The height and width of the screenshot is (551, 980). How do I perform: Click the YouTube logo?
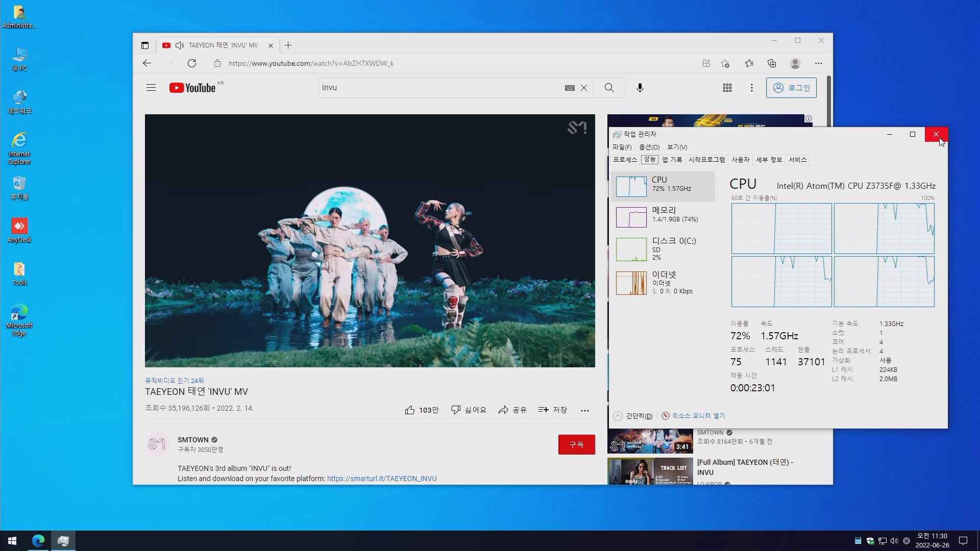(192, 88)
